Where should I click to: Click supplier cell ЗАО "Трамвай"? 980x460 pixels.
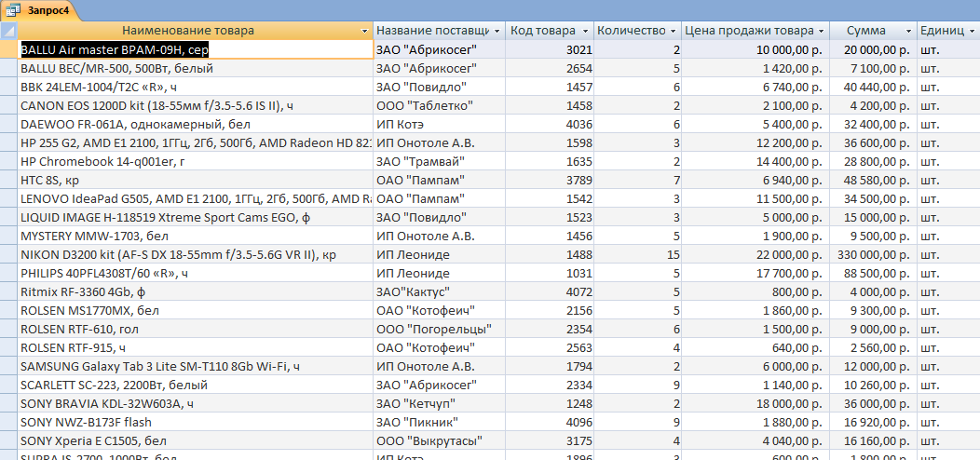tap(440, 162)
